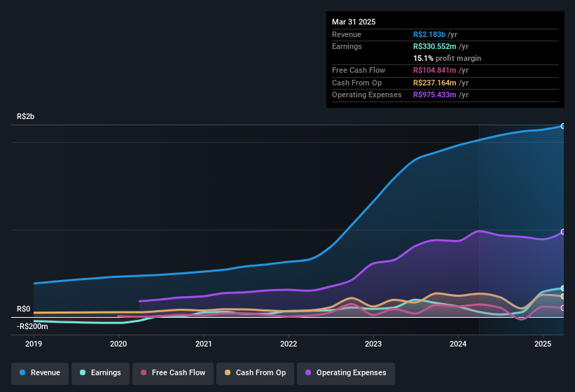Screen dimensions: 575x392
Task: Click the Free Cash Flow tooltip label
Action: pyautogui.click(x=359, y=70)
